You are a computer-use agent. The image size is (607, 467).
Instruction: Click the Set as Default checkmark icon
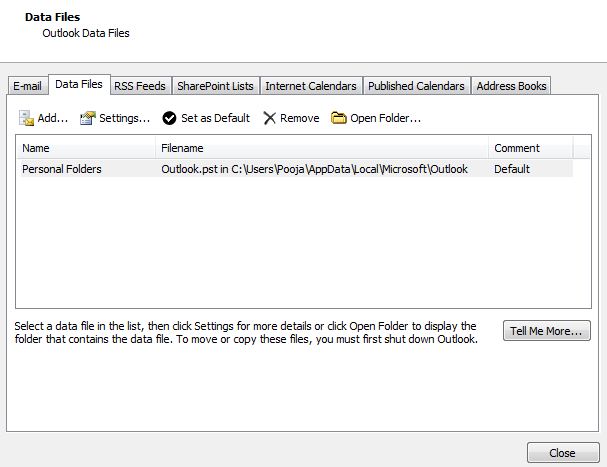coord(169,118)
